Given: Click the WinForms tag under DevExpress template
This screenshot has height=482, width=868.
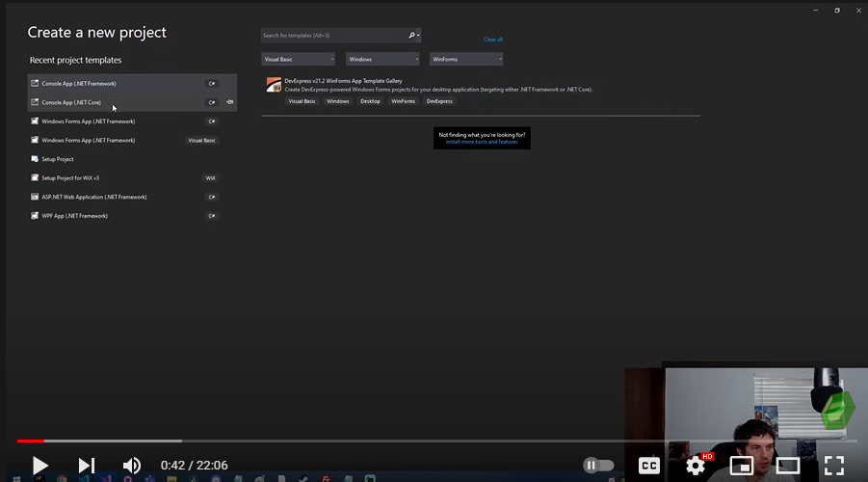Looking at the screenshot, I should coord(403,101).
